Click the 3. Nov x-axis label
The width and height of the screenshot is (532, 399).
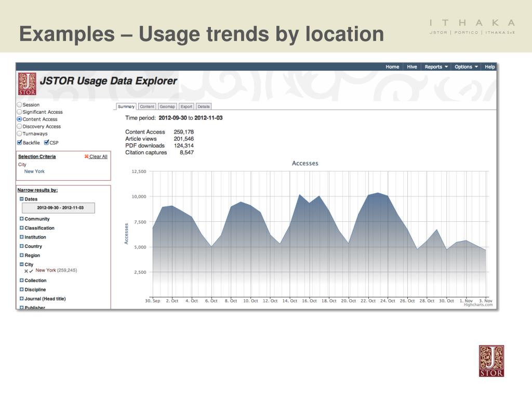[486, 301]
